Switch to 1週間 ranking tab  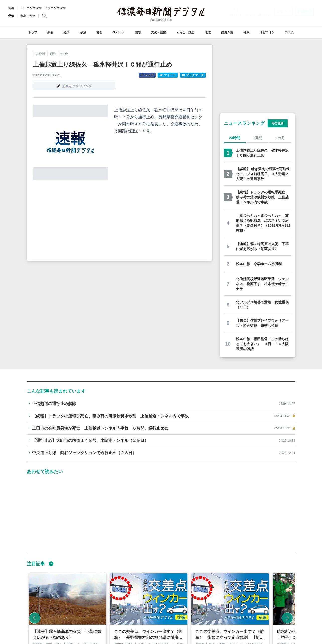(x=258, y=138)
